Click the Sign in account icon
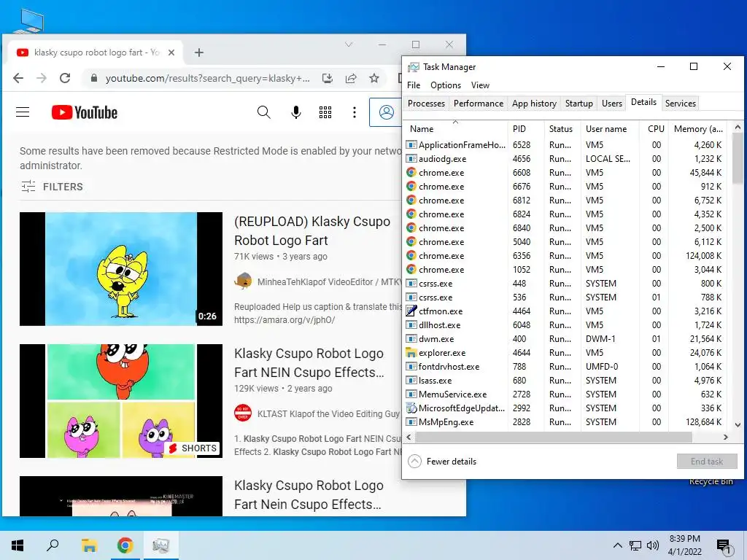 (x=387, y=112)
